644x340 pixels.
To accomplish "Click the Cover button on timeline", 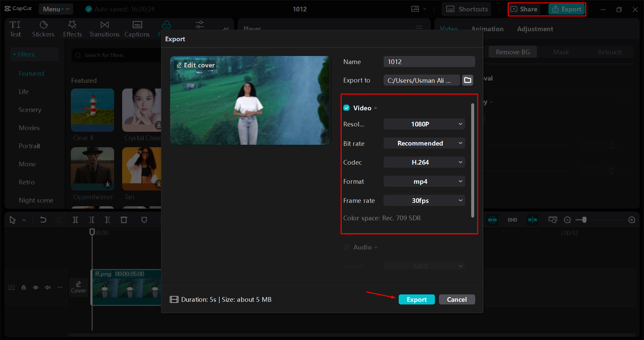I will tap(78, 287).
